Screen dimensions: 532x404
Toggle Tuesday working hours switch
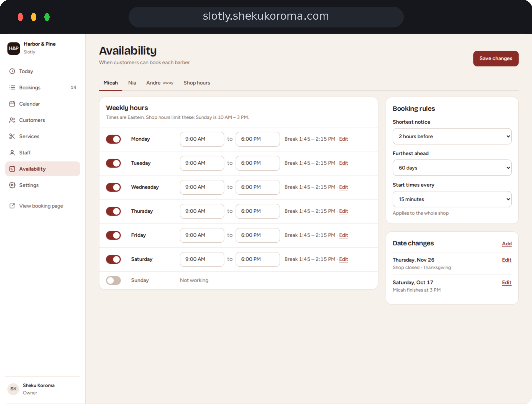pyautogui.click(x=113, y=163)
